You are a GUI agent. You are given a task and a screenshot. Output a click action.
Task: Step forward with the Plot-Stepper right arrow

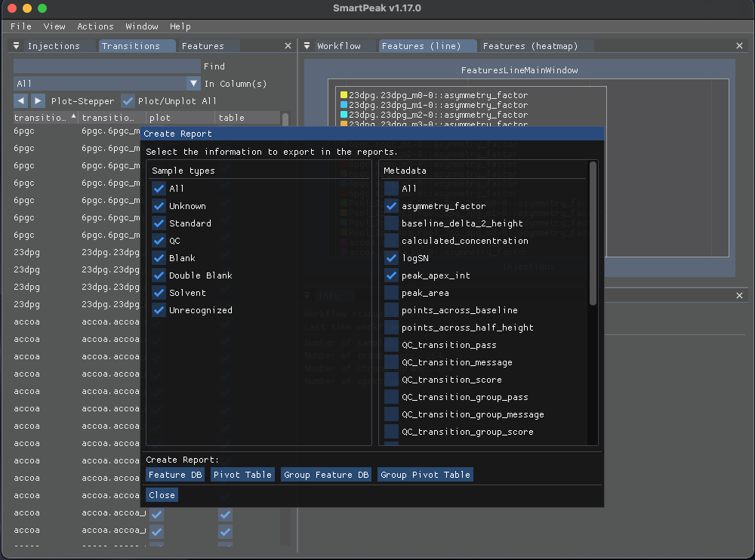[x=38, y=100]
